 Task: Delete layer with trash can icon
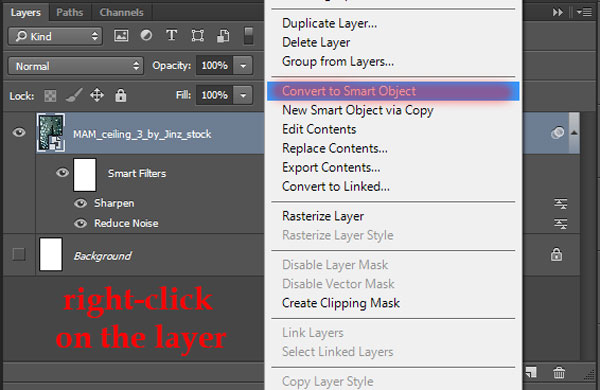tap(559, 372)
